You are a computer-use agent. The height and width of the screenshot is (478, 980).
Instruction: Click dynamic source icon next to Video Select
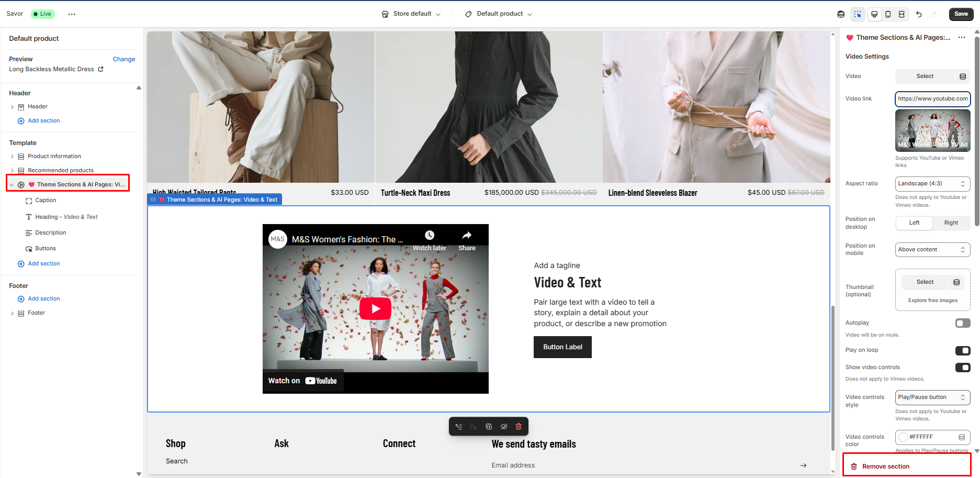(963, 76)
